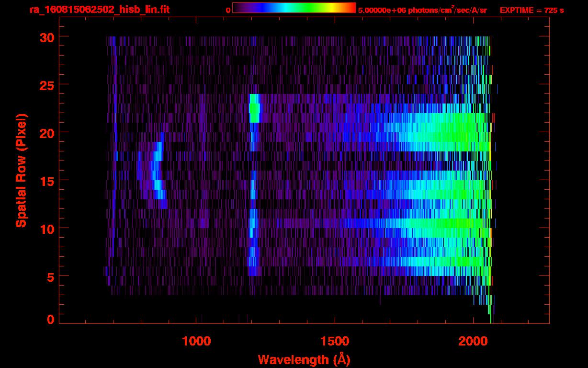Click the bright green emission feature near 1216 Å
This screenshot has width=588, height=368.
254,108
